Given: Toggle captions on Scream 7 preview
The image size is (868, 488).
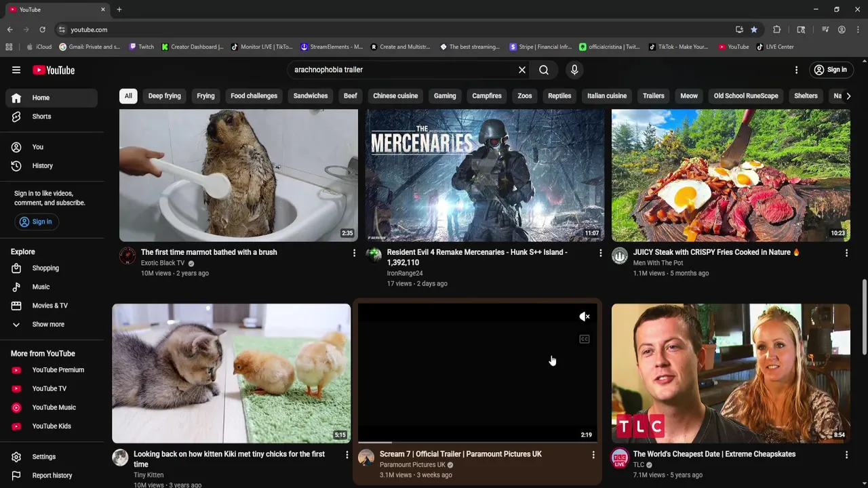Looking at the screenshot, I should [x=585, y=339].
